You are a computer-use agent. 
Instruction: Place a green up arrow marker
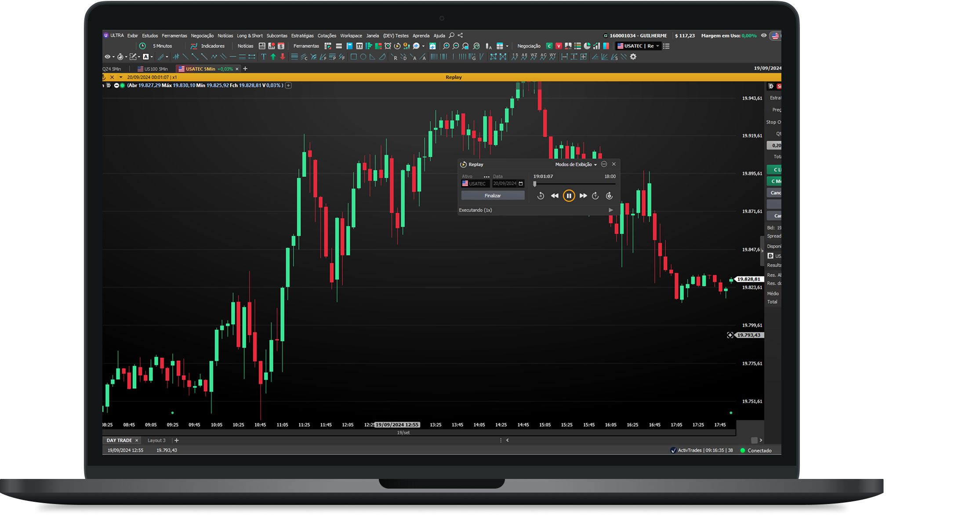273,57
